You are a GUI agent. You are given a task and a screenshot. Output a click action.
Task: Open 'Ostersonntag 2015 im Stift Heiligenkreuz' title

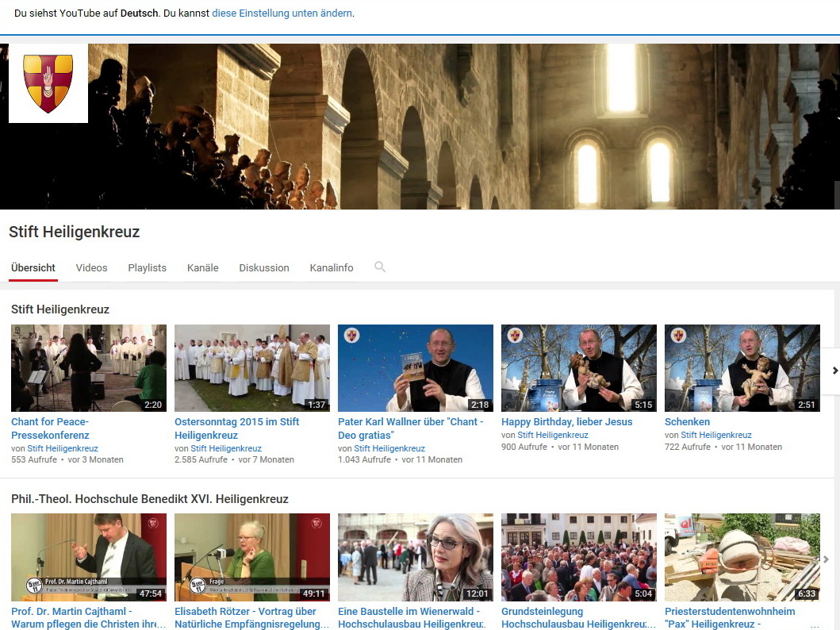coord(237,428)
